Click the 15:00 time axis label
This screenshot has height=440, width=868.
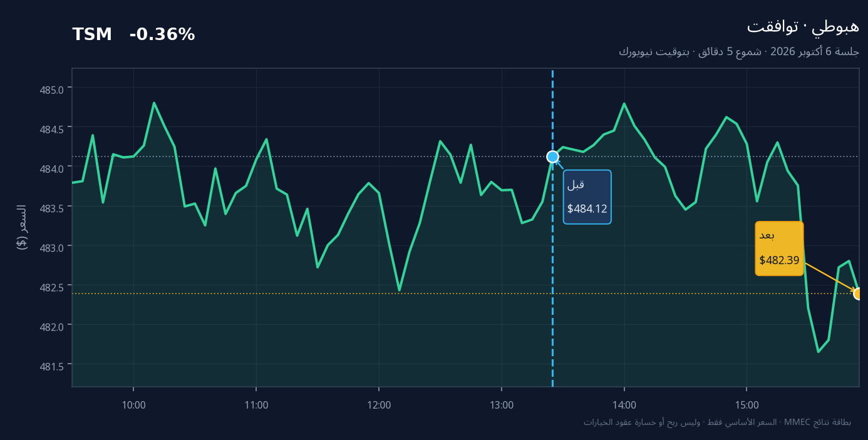tap(747, 405)
